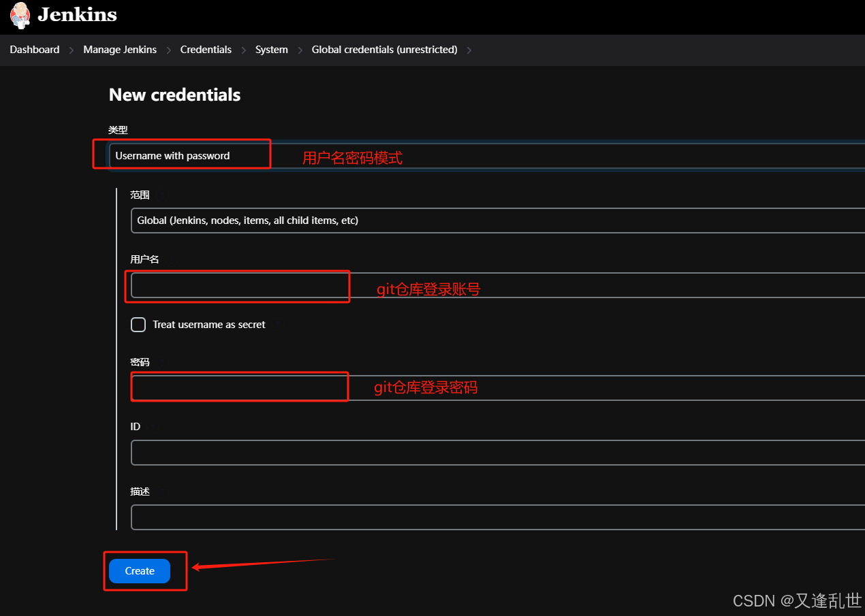
Task: Click the 范围 label text
Action: click(140, 195)
